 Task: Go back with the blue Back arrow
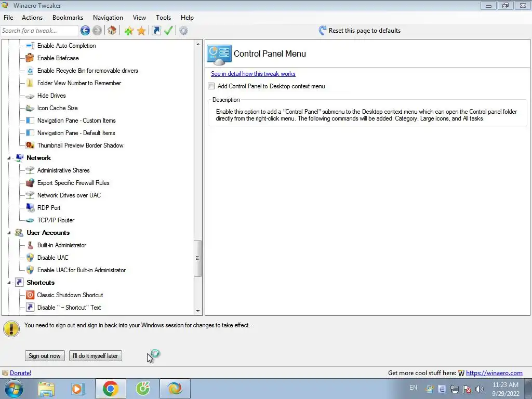(85, 31)
